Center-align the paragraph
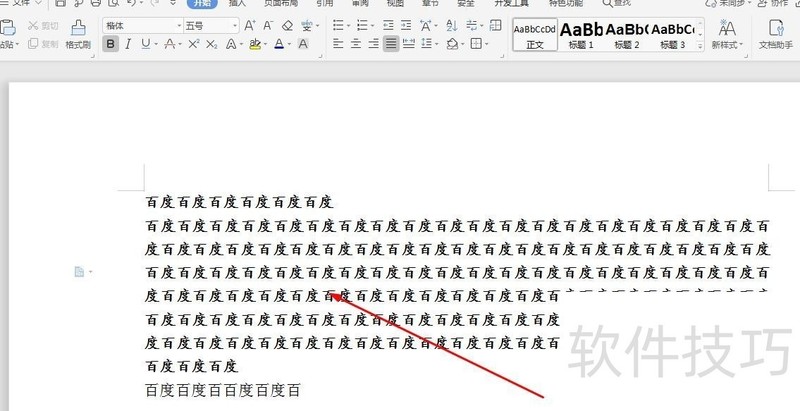This screenshot has width=800, height=411. tap(356, 44)
